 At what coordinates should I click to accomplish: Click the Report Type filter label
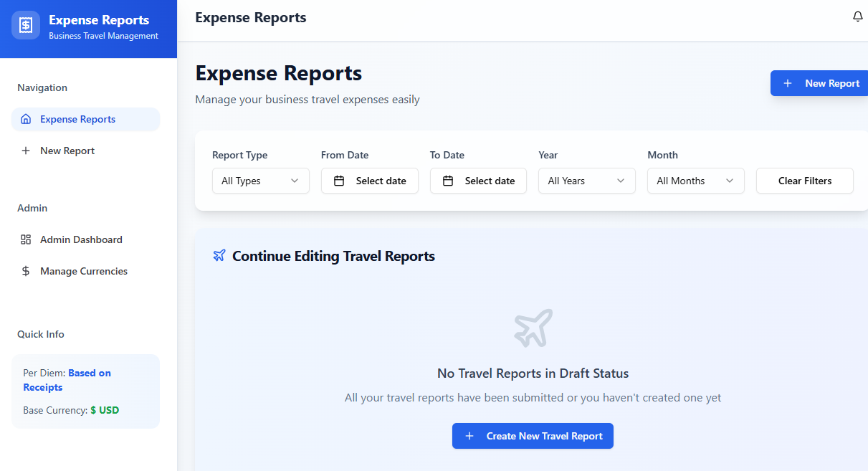click(240, 155)
